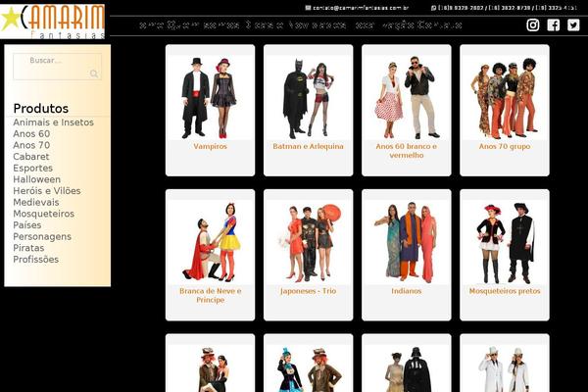Open the Contato menu item
The image size is (588, 392).
tap(439, 25)
